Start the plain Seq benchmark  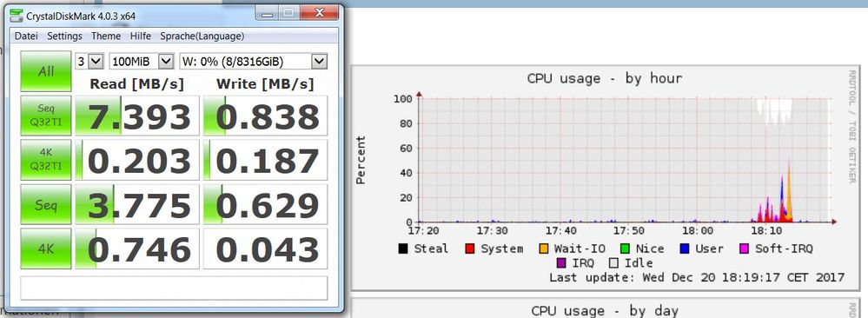pyautogui.click(x=46, y=204)
